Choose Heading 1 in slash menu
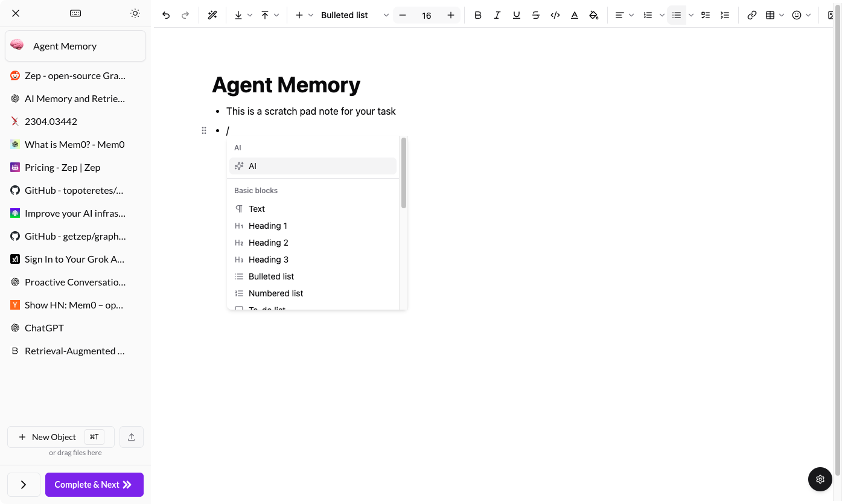 pyautogui.click(x=313, y=226)
